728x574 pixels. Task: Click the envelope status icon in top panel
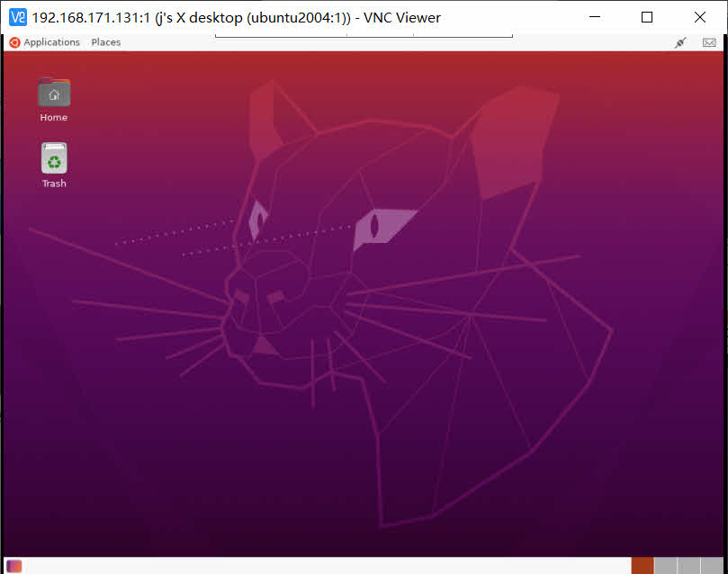point(709,42)
